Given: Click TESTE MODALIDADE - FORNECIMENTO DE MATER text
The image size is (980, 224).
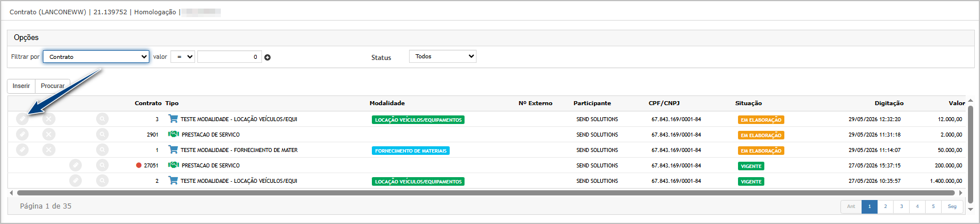Looking at the screenshot, I should [239, 150].
